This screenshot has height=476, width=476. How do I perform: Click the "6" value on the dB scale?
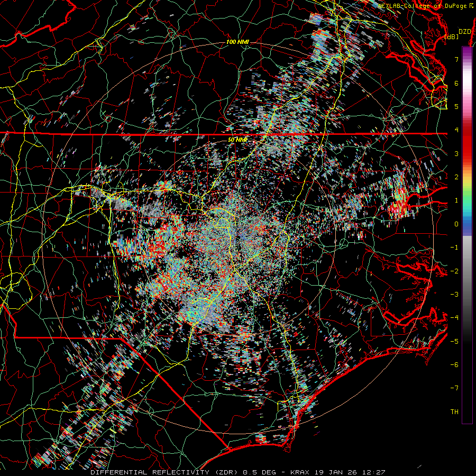pos(456,83)
